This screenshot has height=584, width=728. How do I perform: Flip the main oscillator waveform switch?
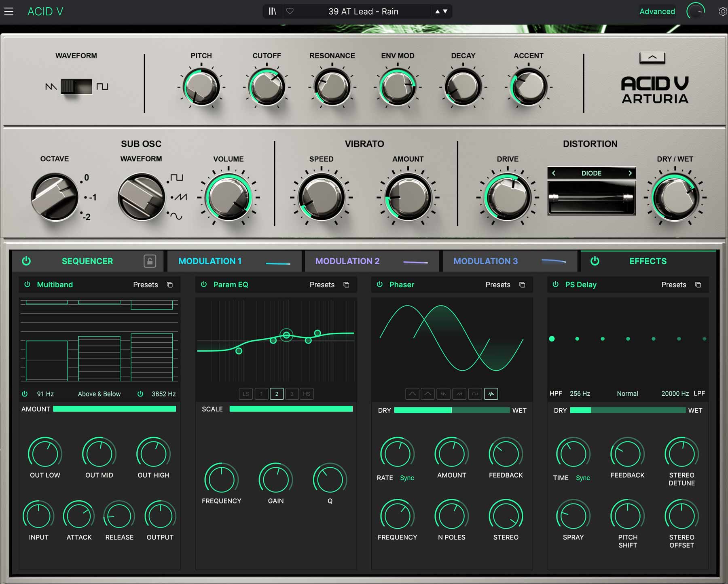point(76,86)
